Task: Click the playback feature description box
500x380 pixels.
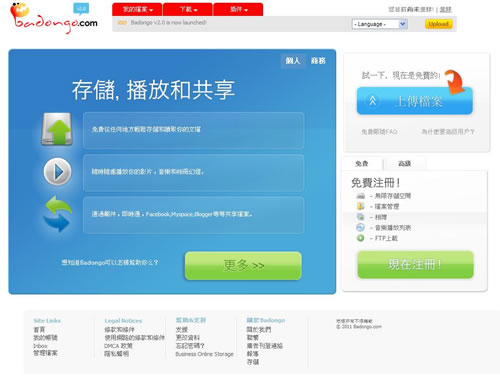Action: [193, 172]
